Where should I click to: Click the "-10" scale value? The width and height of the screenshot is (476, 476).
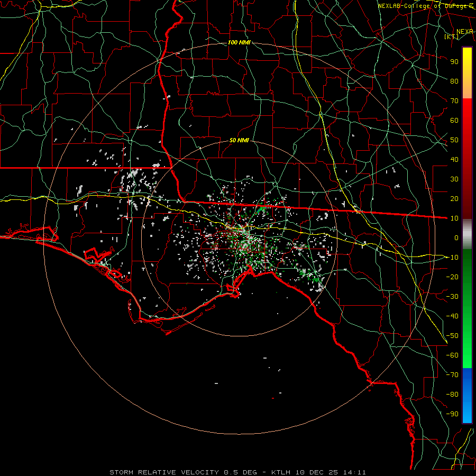click(452, 258)
